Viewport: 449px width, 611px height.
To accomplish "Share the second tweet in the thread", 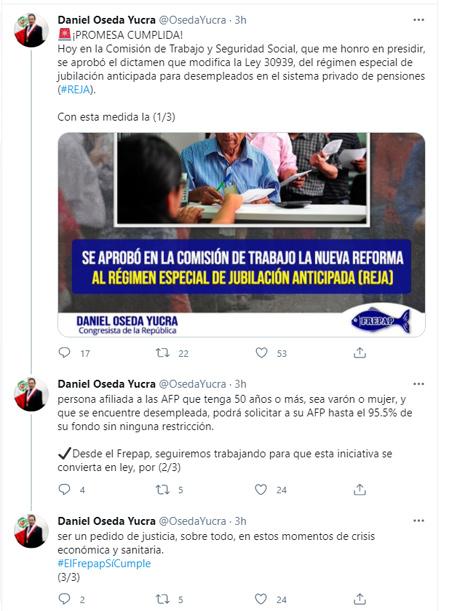I will point(359,489).
